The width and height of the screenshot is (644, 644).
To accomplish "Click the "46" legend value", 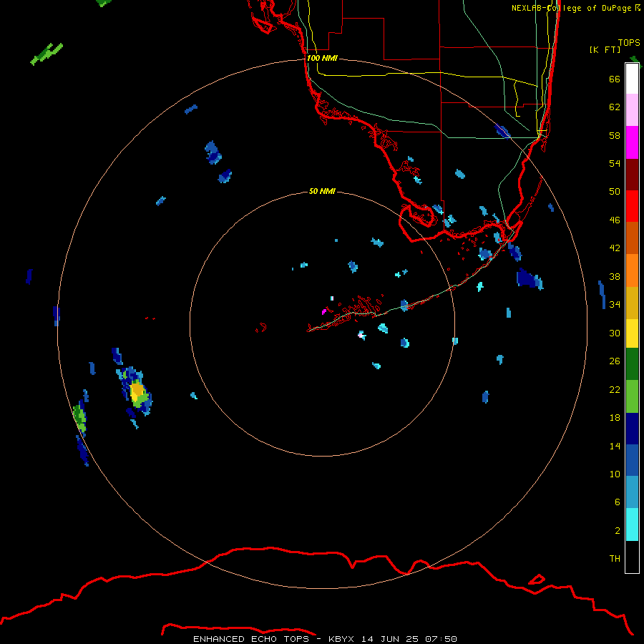I will (x=615, y=220).
